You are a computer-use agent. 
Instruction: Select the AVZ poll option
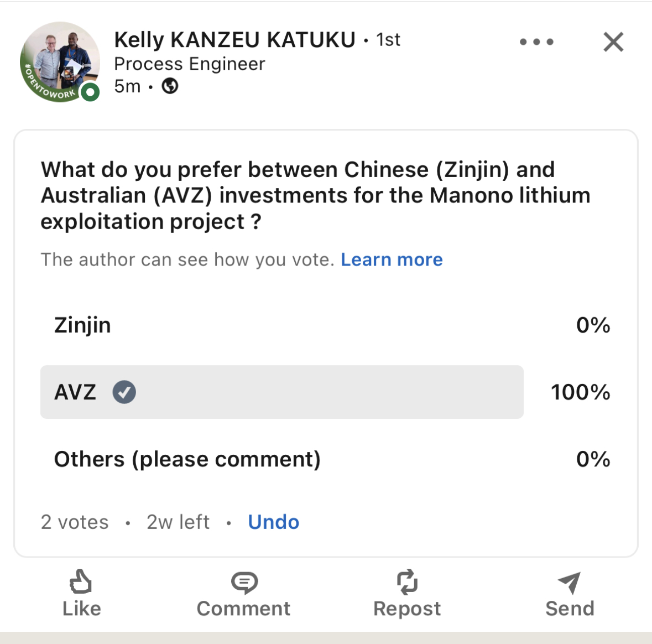[x=76, y=392]
